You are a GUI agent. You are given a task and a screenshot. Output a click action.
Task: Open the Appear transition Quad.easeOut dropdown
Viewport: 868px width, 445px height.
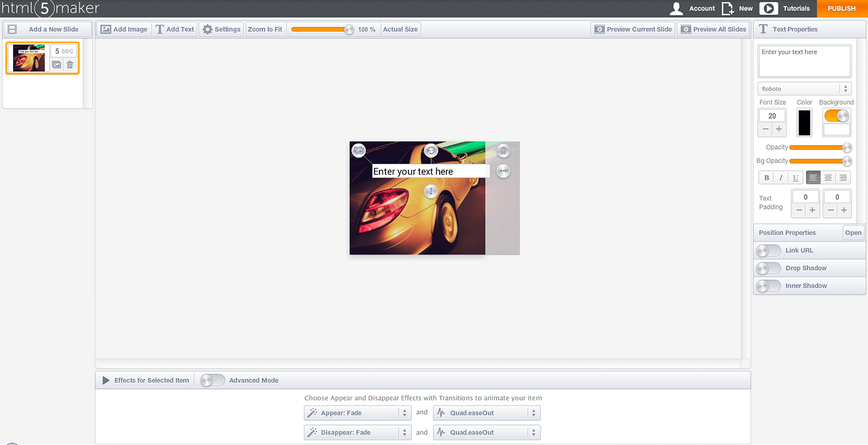click(x=487, y=413)
